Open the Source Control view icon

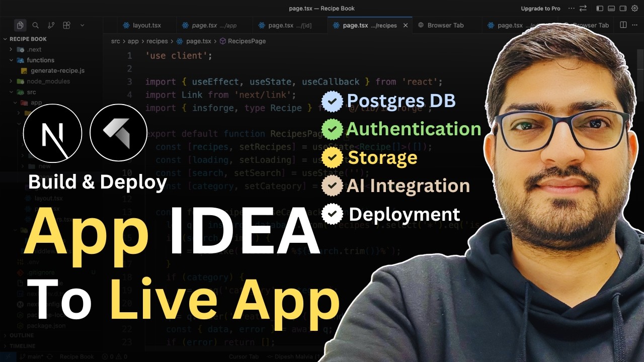click(51, 25)
